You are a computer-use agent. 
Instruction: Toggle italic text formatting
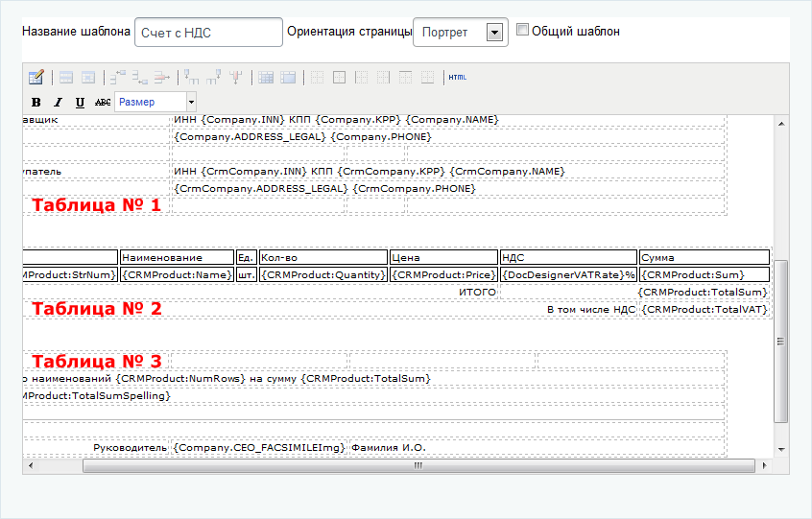pos(58,102)
